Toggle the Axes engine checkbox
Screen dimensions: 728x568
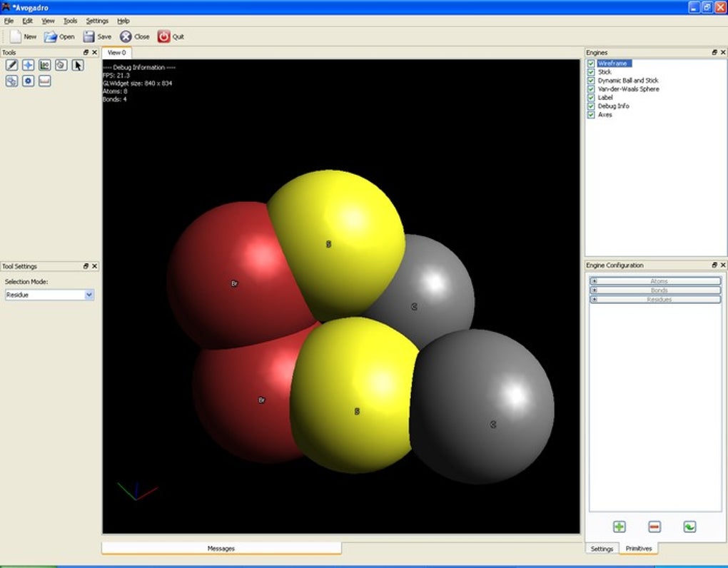click(591, 115)
